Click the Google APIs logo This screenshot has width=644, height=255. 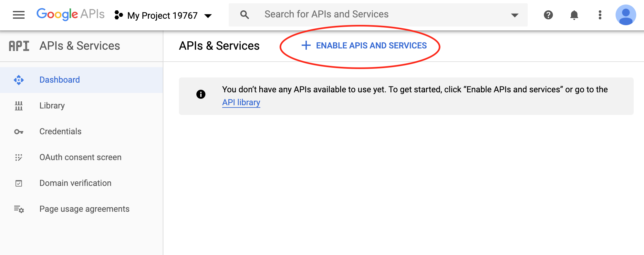(70, 15)
